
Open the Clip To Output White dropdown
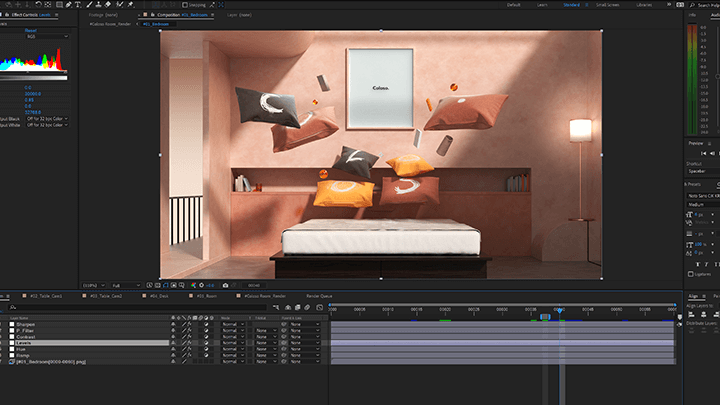[47, 125]
